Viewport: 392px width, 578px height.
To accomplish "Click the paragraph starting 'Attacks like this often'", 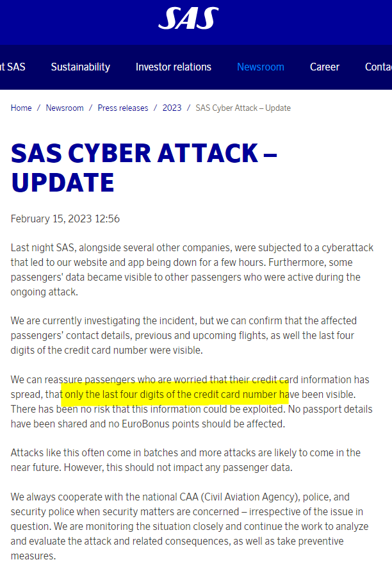I will click(x=186, y=460).
